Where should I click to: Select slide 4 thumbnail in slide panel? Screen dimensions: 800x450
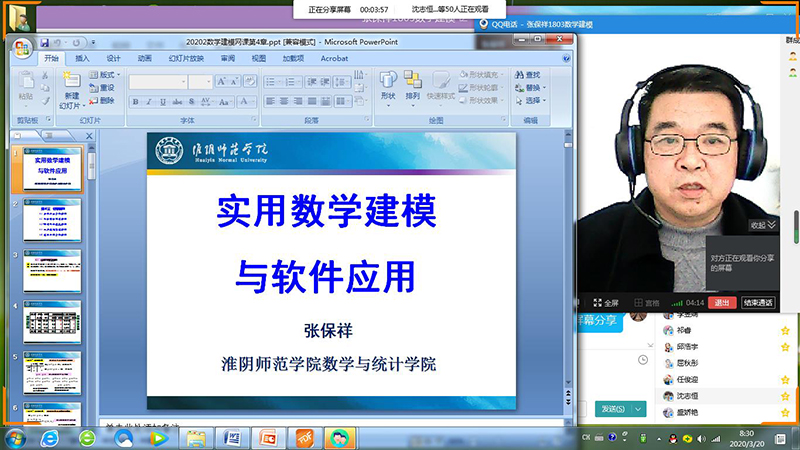pos(51,323)
